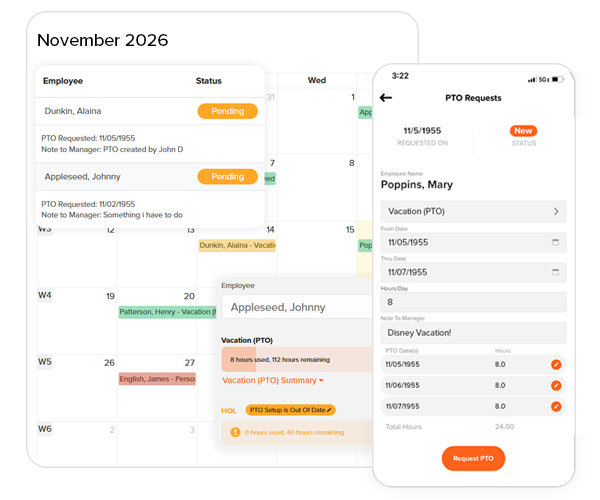
Task: Open the Thru Date calendar picker
Action: click(555, 272)
